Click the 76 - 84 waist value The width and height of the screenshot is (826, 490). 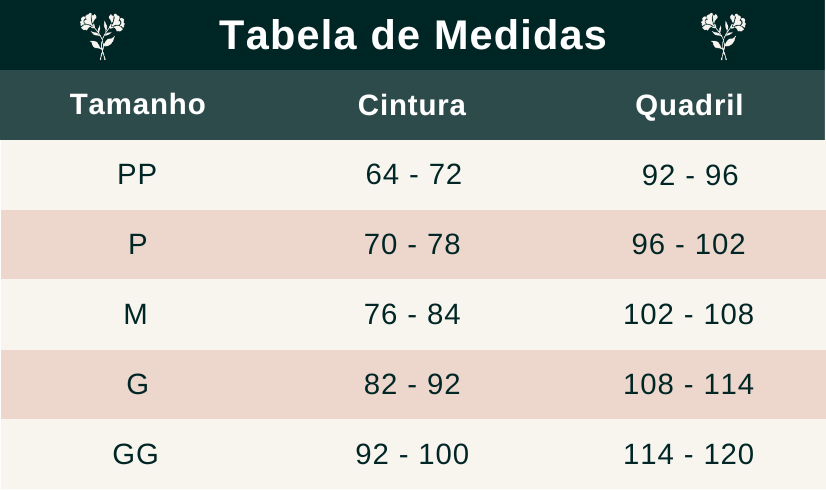pos(412,315)
